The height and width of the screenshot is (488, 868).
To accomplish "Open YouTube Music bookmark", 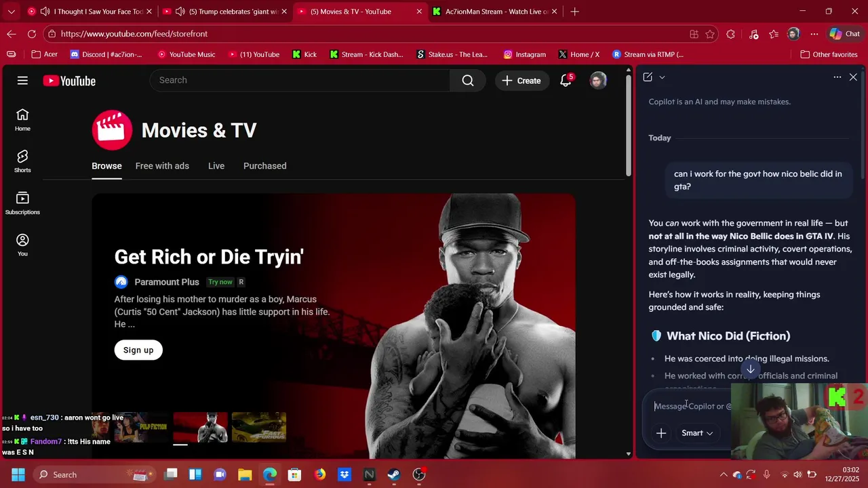I will 186,54.
